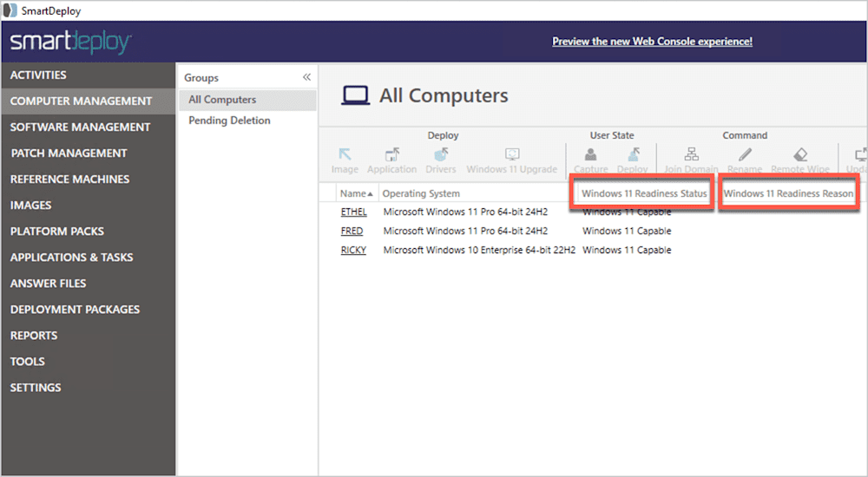
Task: Click the Groups panel heading
Action: [x=201, y=77]
